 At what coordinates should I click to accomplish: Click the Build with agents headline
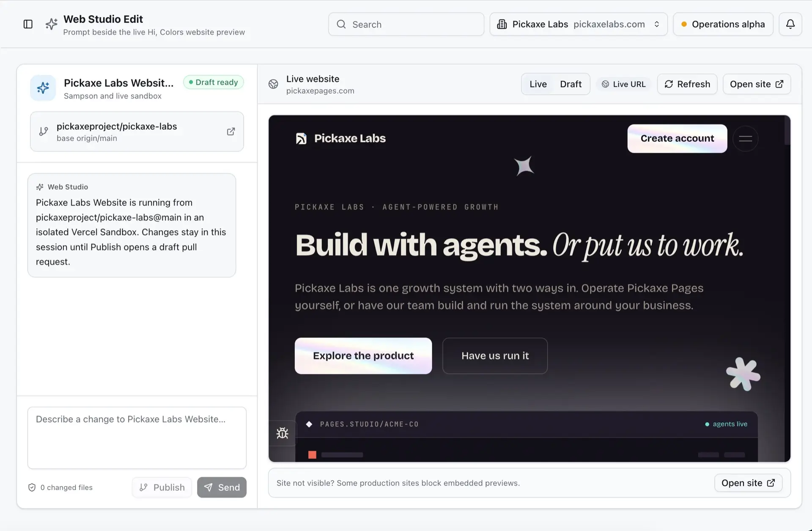pyautogui.click(x=421, y=245)
